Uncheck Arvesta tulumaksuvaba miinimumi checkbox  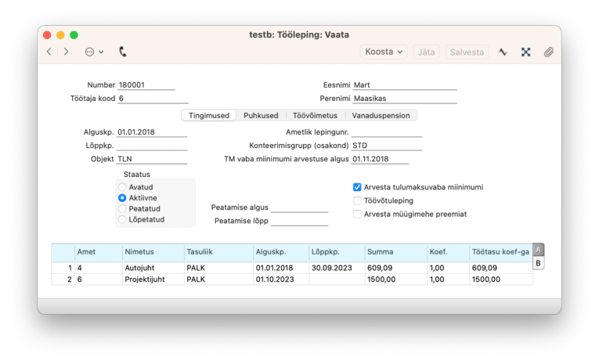(357, 187)
